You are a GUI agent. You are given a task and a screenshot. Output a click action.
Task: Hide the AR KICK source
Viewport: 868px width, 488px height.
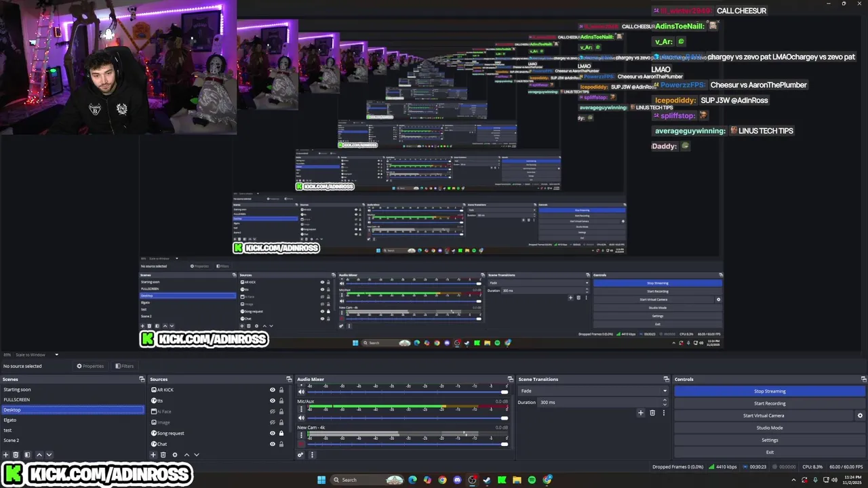point(273,390)
